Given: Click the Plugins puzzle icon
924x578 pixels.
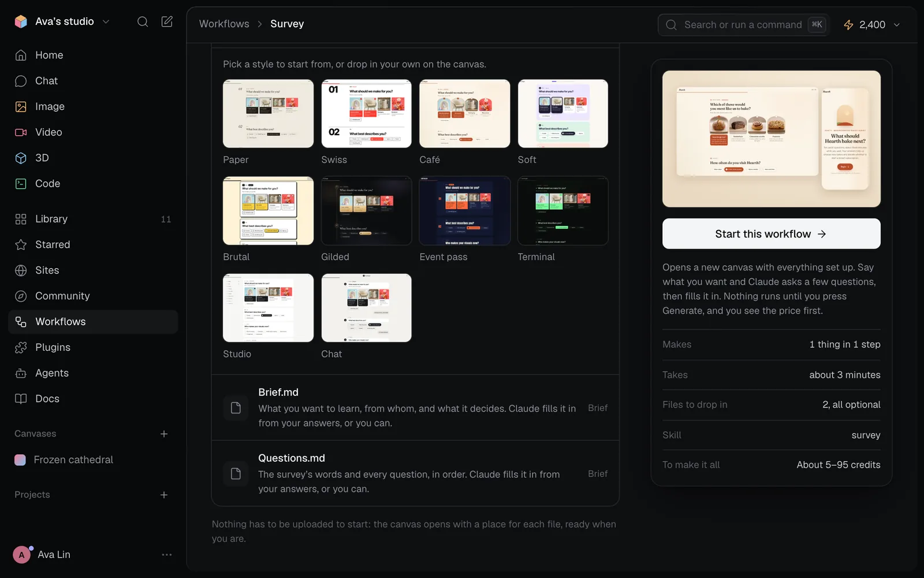Looking at the screenshot, I should (x=21, y=347).
